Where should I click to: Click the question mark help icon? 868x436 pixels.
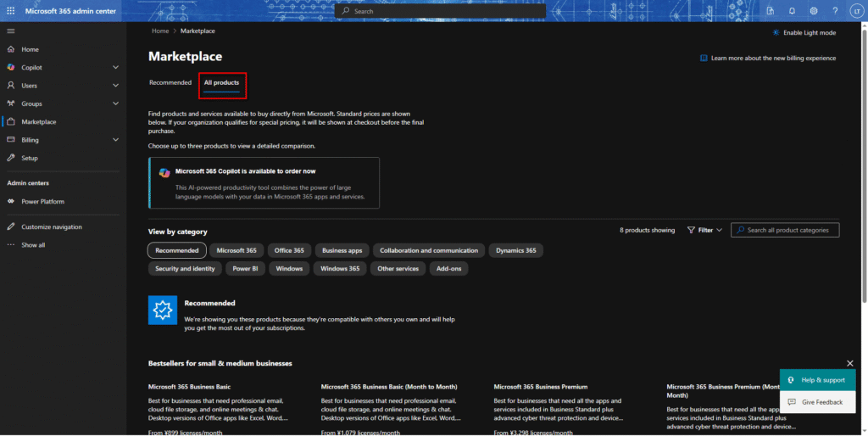[x=835, y=11]
